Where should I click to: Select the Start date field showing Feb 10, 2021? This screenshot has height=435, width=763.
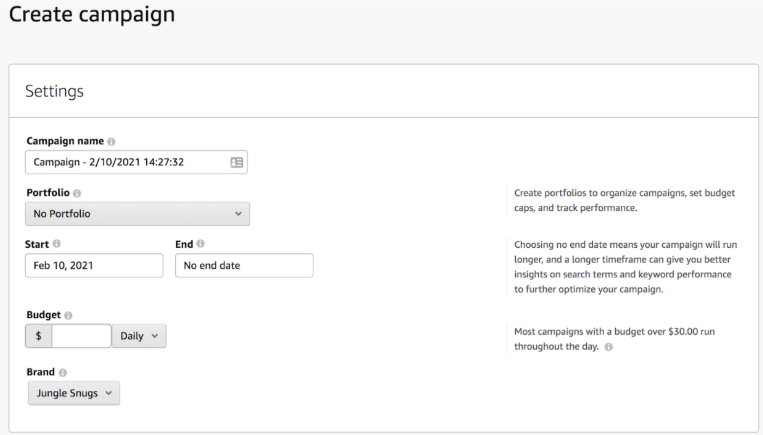pos(94,265)
